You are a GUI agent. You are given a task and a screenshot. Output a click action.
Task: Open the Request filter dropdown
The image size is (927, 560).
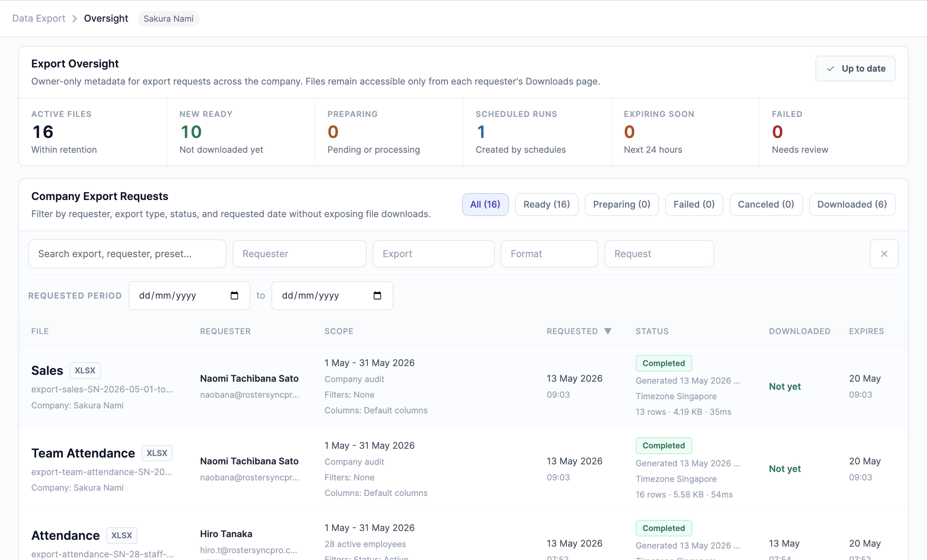(x=659, y=254)
